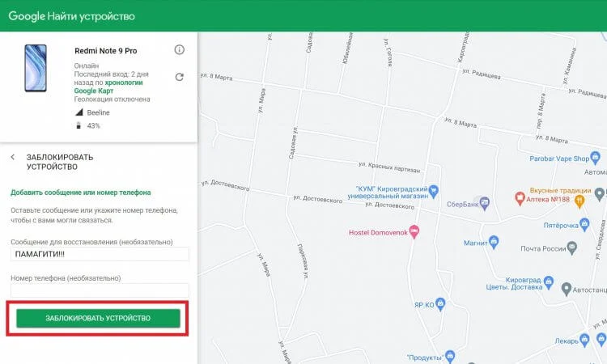This screenshot has height=364, width=607.
Task: Click the Магнит shop marker
Action: [x=495, y=240]
